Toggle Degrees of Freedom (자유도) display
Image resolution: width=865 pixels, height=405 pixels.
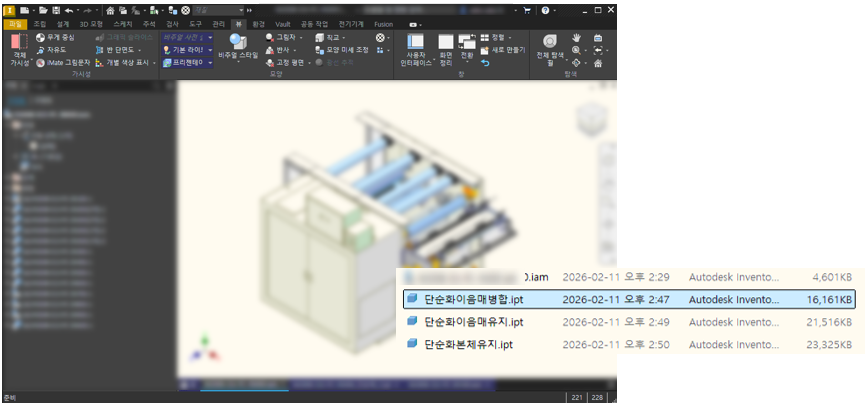pyautogui.click(x=55, y=49)
